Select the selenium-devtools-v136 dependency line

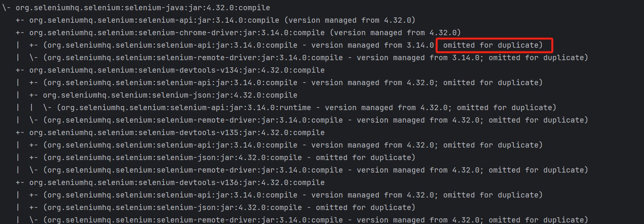pyautogui.click(x=177, y=182)
